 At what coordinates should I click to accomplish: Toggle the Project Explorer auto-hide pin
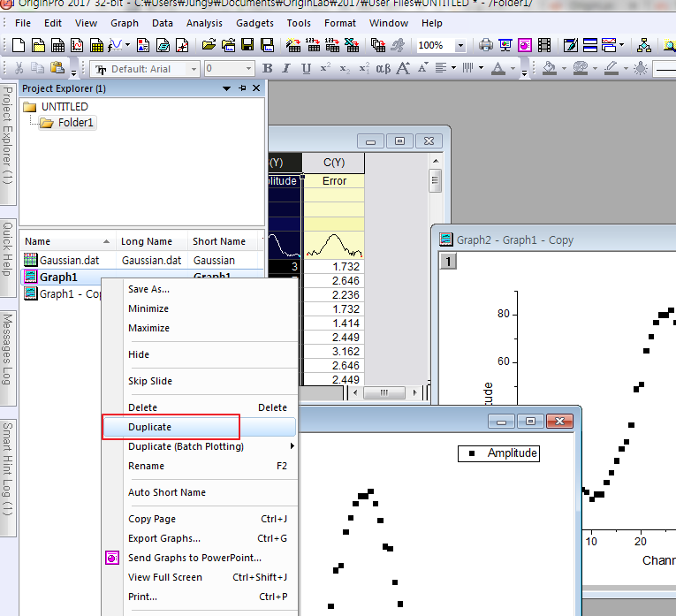(x=242, y=88)
